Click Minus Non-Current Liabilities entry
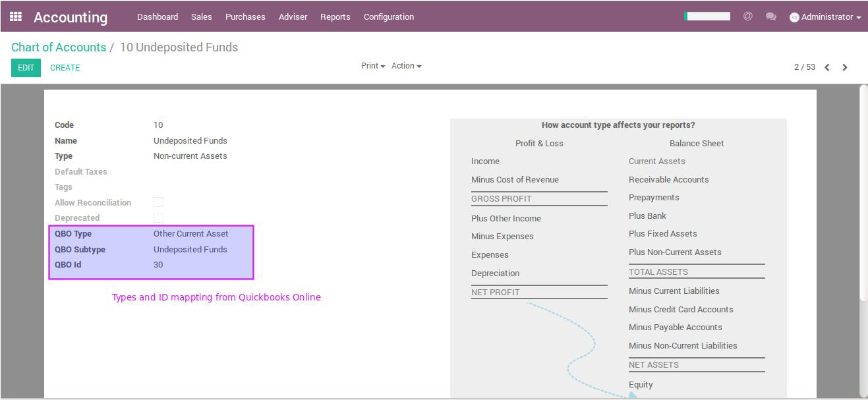The image size is (868, 400). [683, 345]
